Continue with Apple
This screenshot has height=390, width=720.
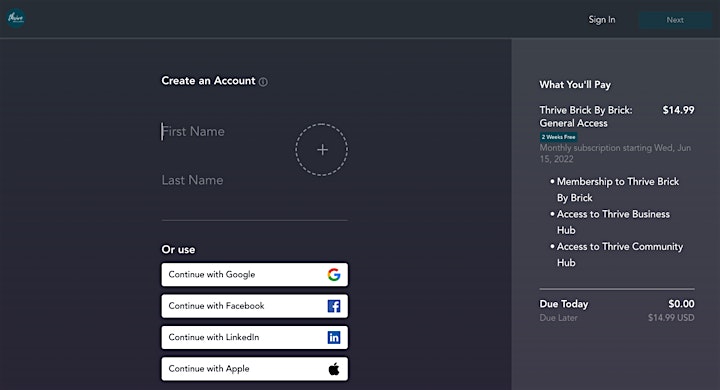click(x=254, y=368)
